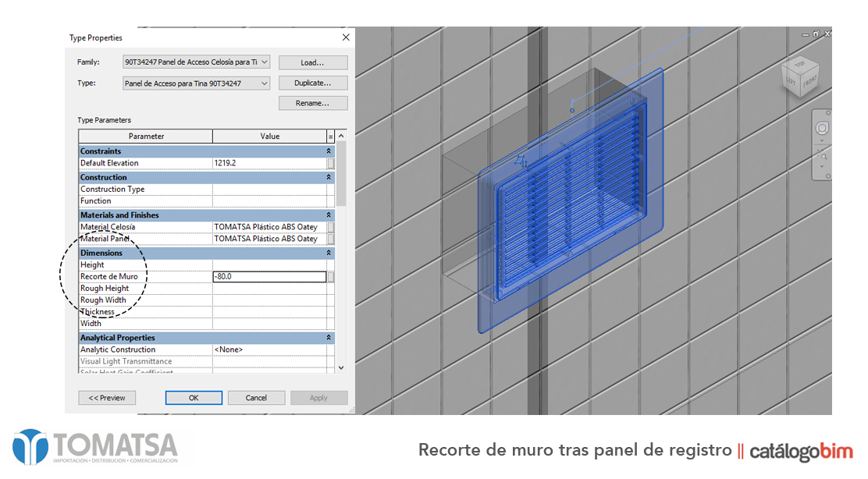Select the Zoom tool on the navigation bar
This screenshot has width=868, height=479.
[824, 156]
